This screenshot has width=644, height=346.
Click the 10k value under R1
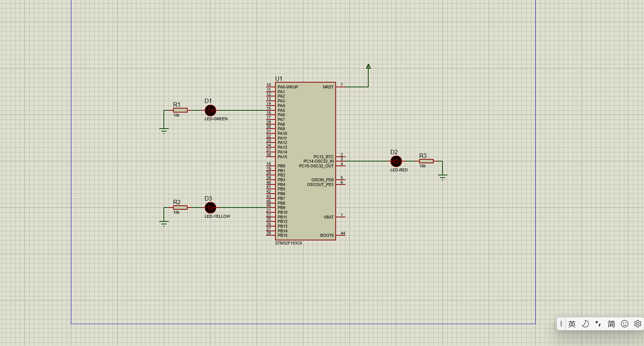(176, 115)
